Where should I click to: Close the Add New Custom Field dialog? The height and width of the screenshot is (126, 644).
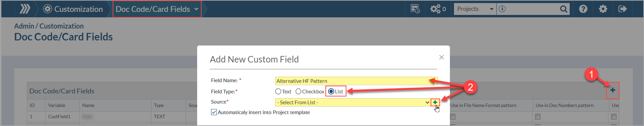[x=441, y=57]
